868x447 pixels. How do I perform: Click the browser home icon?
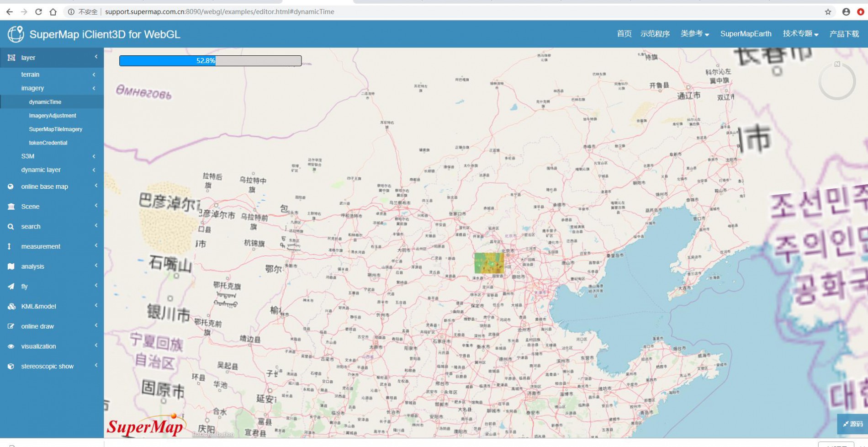pyautogui.click(x=53, y=12)
